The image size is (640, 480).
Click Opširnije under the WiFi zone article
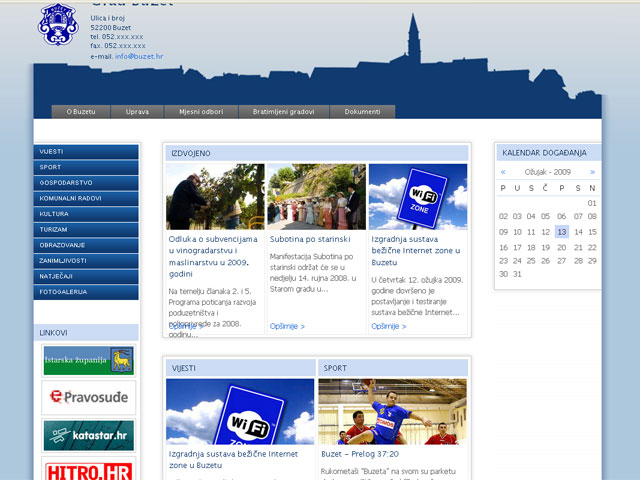(389, 326)
